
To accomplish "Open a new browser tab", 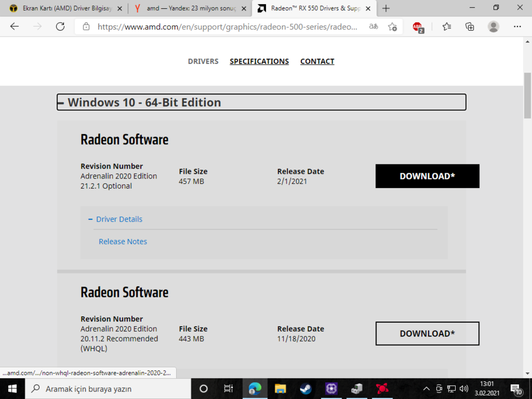I will (x=386, y=8).
